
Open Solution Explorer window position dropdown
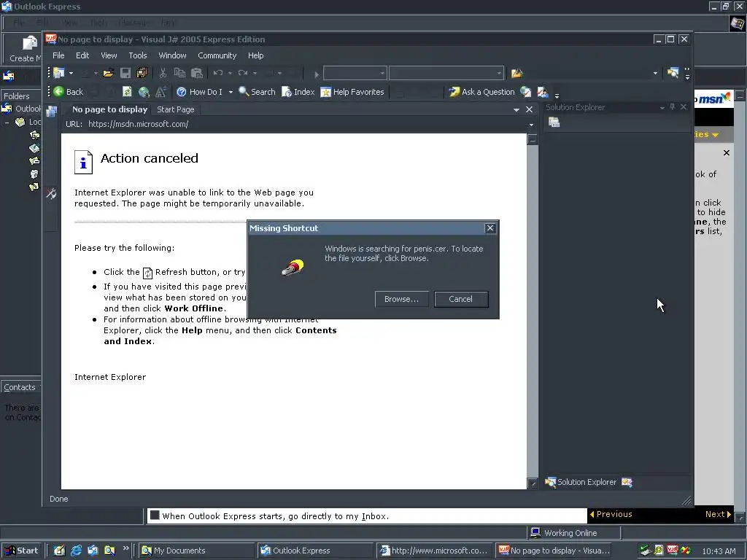tap(662, 108)
